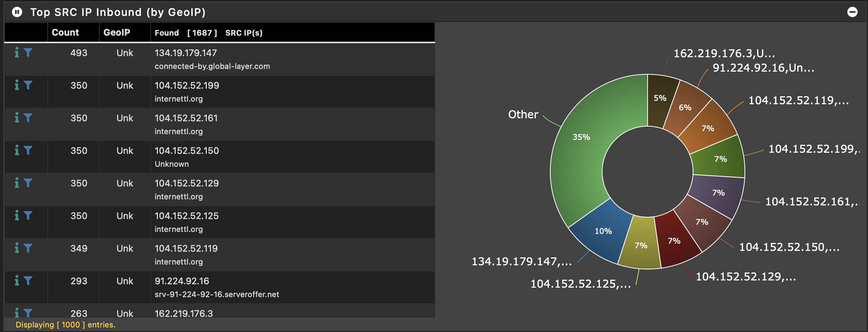Open info icon for 104.152.52.129 row
Image resolution: width=868 pixels, height=332 pixels.
pos(17,183)
